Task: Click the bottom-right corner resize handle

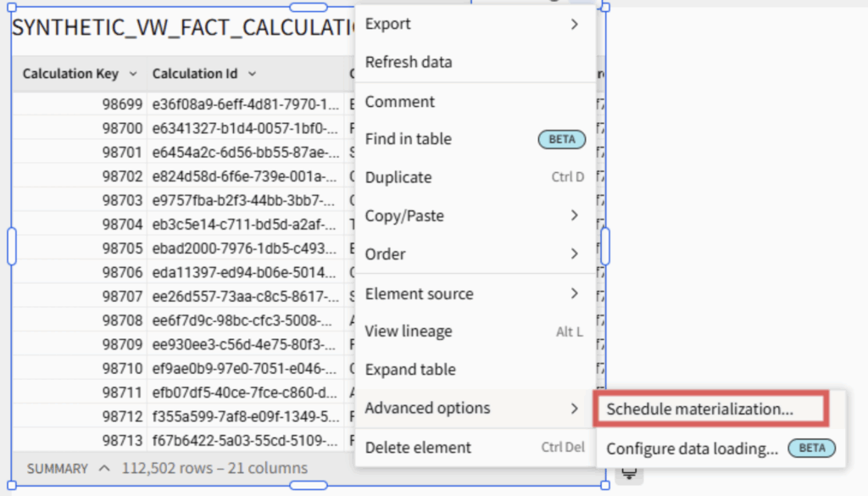Action: (605, 486)
